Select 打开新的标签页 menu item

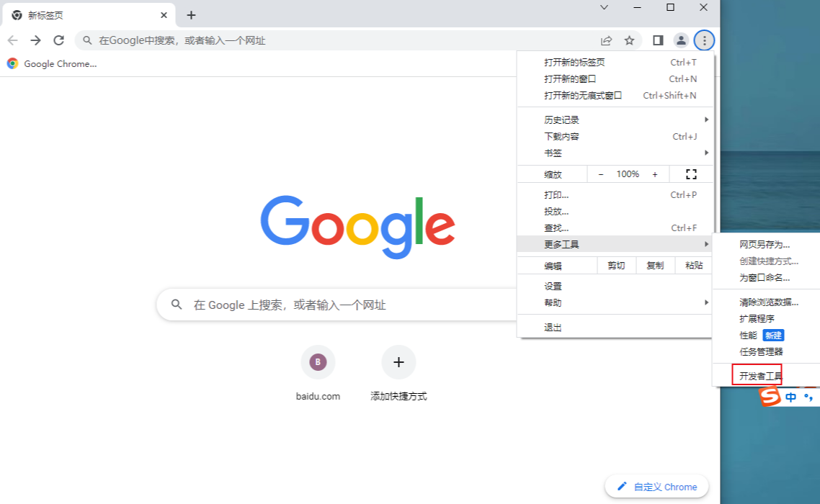615,62
